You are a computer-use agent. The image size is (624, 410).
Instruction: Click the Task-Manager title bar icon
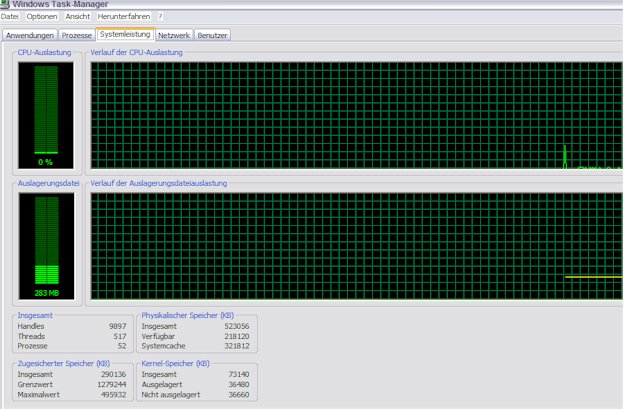pyautogui.click(x=4, y=4)
